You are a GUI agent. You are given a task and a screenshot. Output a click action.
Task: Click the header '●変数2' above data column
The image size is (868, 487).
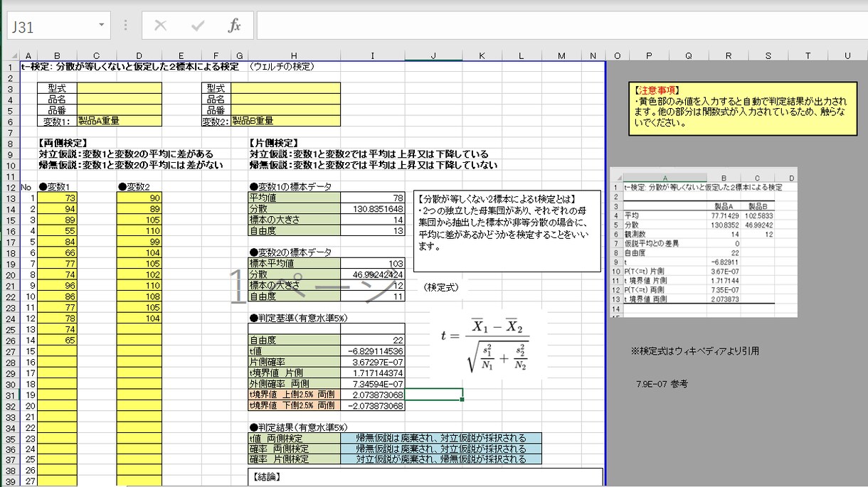tap(135, 187)
